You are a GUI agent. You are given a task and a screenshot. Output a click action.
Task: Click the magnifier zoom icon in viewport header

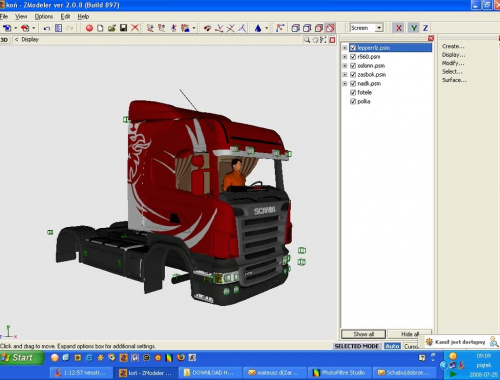[307, 40]
